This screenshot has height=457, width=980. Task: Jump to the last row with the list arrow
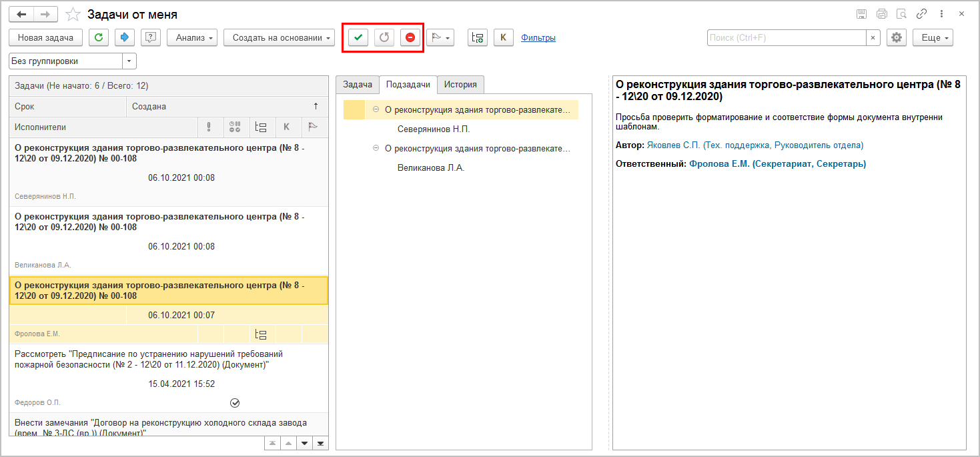320,443
